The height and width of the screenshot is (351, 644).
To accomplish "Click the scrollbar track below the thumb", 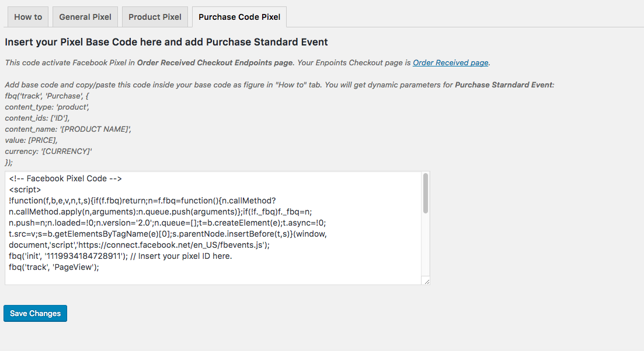I will (x=426, y=244).
